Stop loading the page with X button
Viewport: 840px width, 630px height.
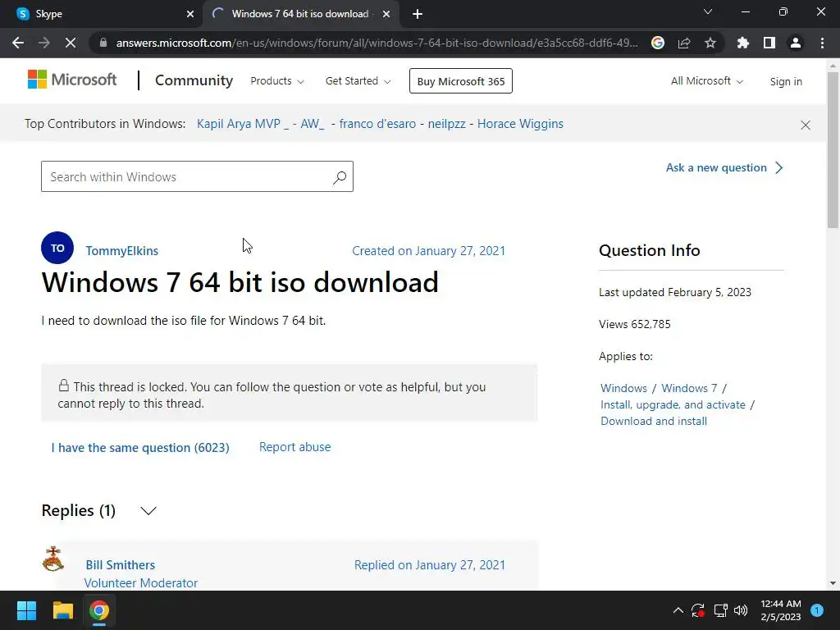pos(71,43)
